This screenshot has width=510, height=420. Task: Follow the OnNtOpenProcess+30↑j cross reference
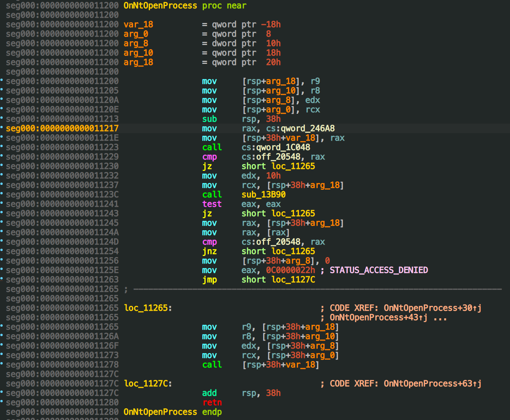click(432, 308)
